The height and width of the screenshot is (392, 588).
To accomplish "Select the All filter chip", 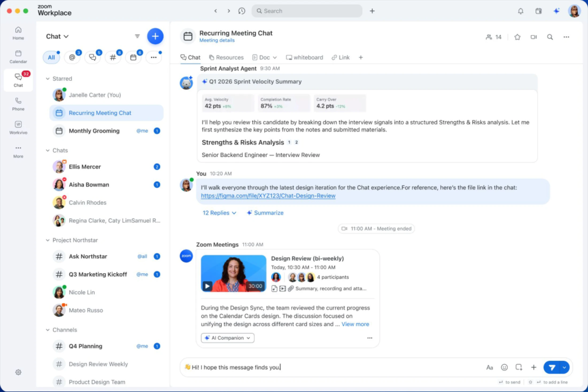I will tap(51, 57).
